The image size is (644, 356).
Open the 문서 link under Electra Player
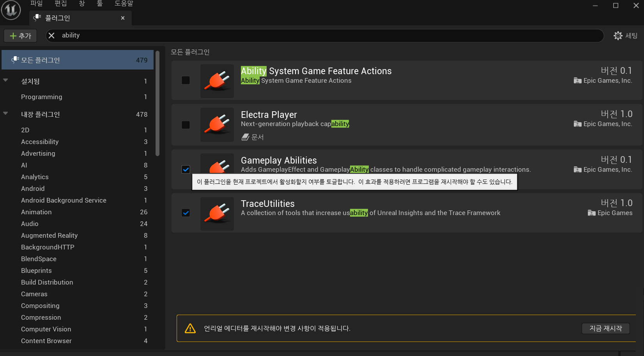pyautogui.click(x=258, y=137)
